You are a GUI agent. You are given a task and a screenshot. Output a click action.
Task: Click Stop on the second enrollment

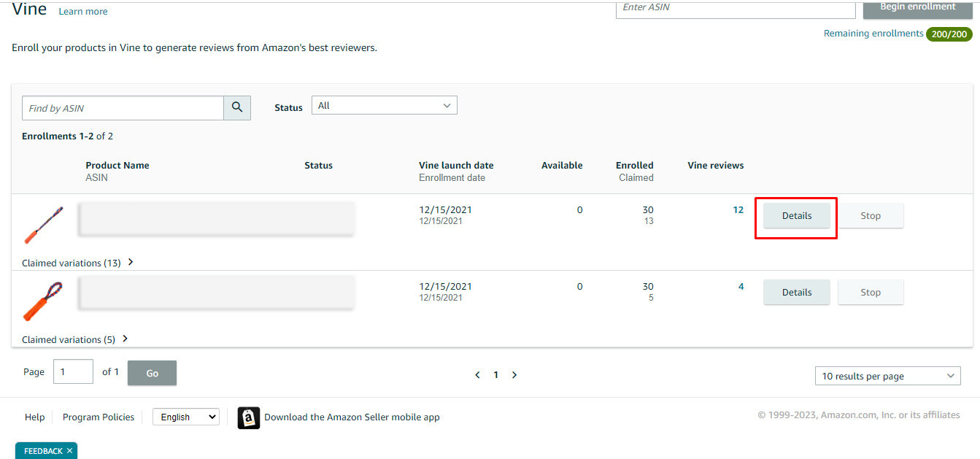point(871,291)
